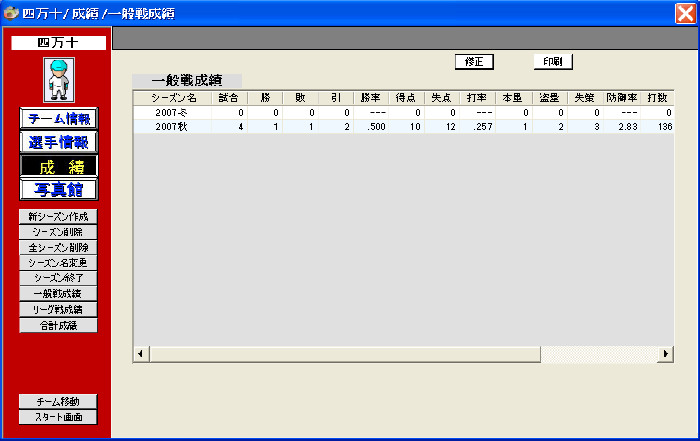Image resolution: width=700 pixels, height=441 pixels.
Task: Open 写真館 section
Action: click(x=58, y=190)
